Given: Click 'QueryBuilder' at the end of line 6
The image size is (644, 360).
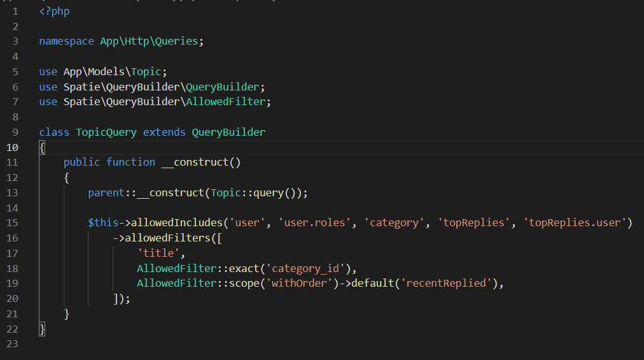Looking at the screenshot, I should click(x=223, y=87).
